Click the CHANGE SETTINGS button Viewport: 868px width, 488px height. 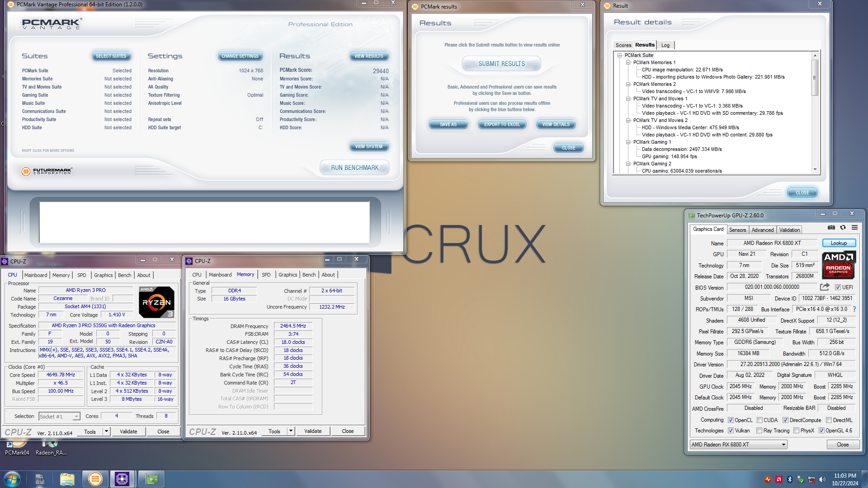coord(240,56)
